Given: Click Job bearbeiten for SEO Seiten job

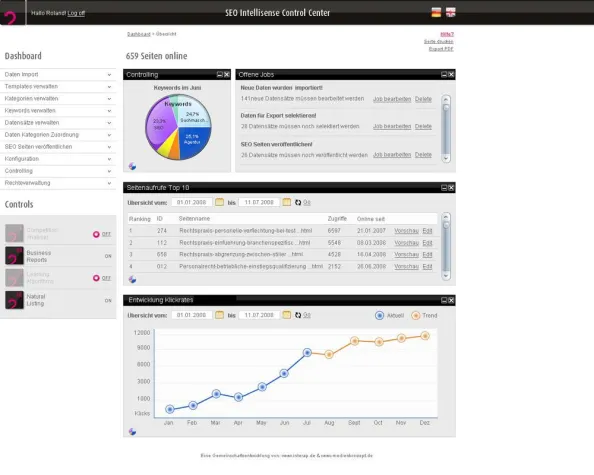Looking at the screenshot, I should pyautogui.click(x=392, y=155).
